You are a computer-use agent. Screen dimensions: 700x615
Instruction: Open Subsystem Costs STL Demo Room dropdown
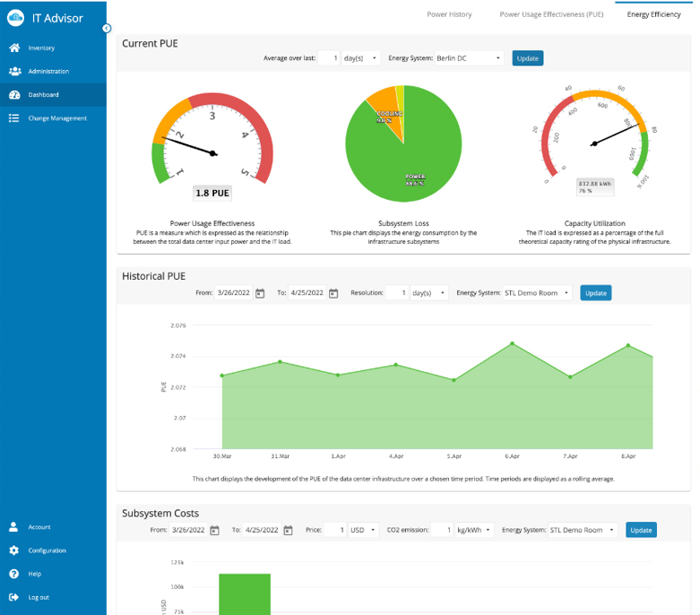click(x=583, y=530)
